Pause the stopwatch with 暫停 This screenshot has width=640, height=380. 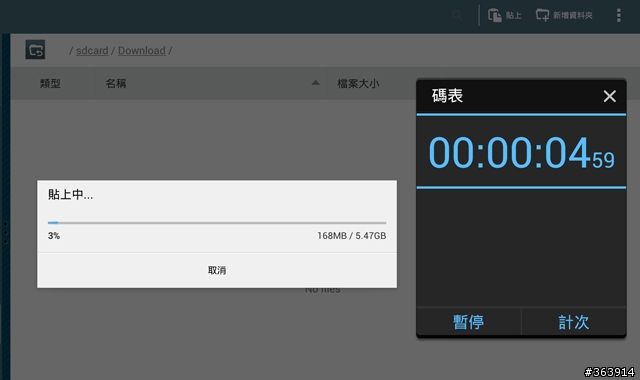469,322
